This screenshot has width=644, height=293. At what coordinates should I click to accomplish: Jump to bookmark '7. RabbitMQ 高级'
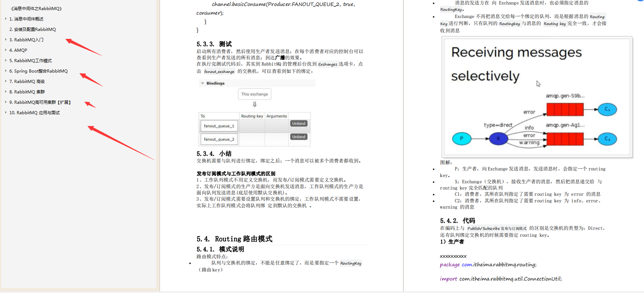click(x=27, y=81)
